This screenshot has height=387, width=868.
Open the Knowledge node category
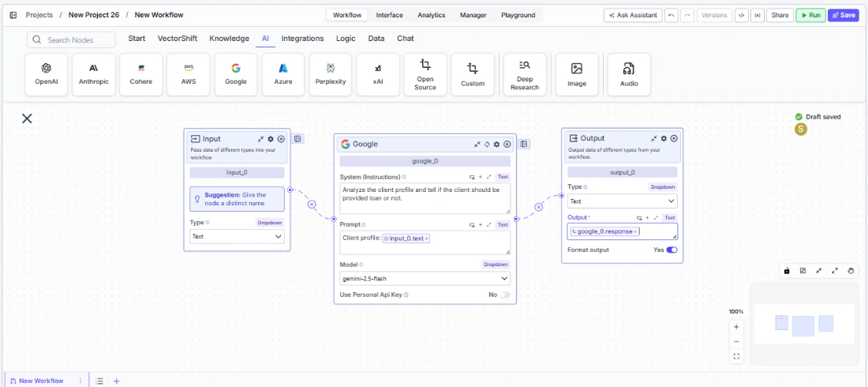pos(229,38)
